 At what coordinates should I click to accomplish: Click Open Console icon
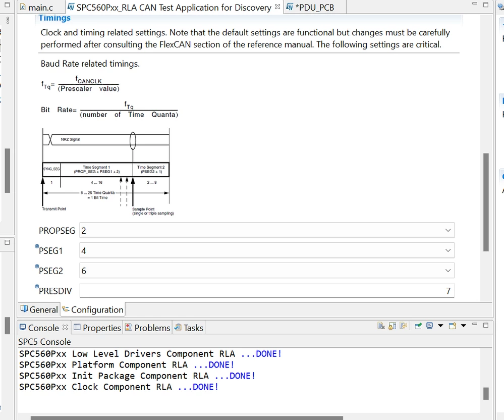[x=452, y=326]
